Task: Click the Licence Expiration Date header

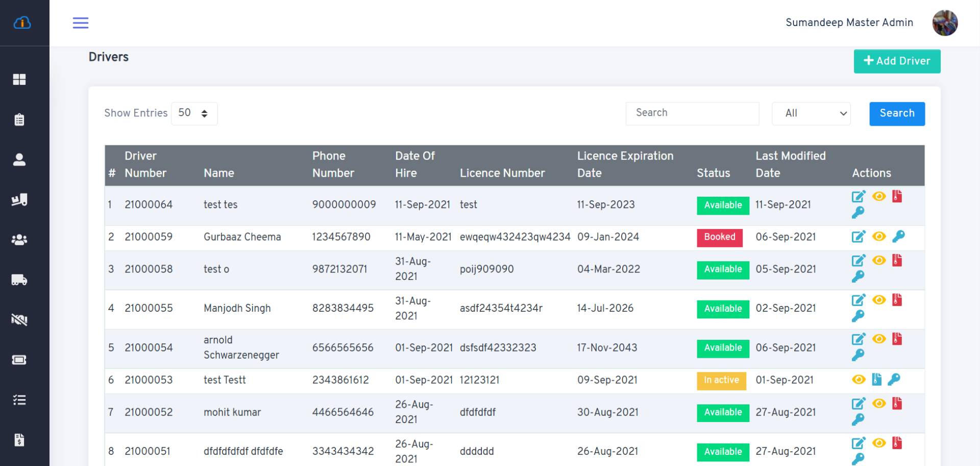Action: point(625,165)
